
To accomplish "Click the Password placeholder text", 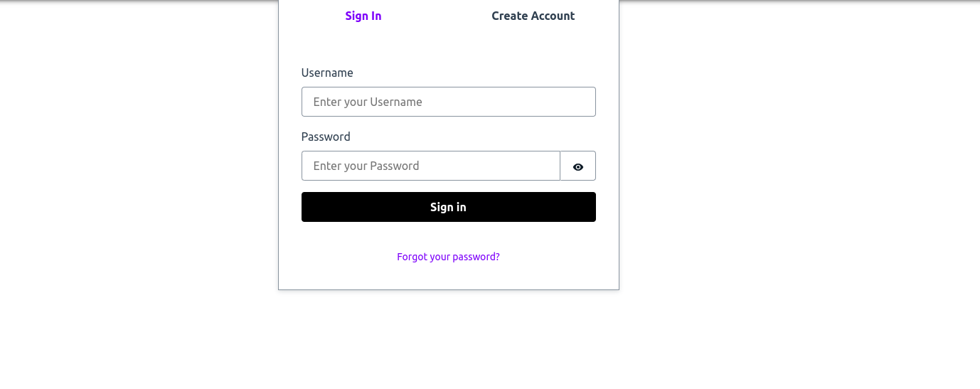I will tap(366, 166).
